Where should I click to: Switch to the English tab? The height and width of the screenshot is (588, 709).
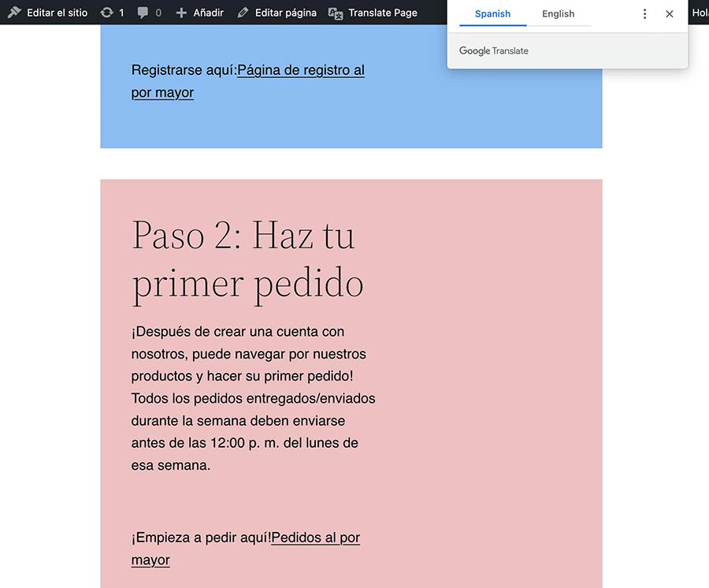558,14
